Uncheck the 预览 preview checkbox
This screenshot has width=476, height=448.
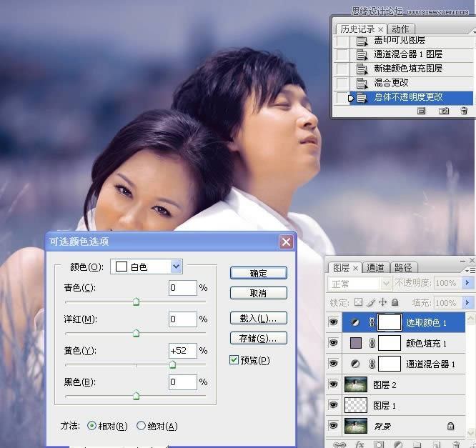(x=234, y=360)
